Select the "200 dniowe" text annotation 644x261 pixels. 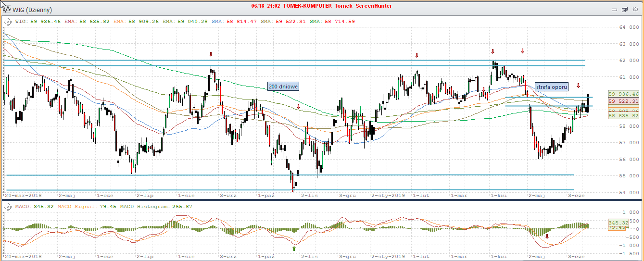[x=283, y=87]
